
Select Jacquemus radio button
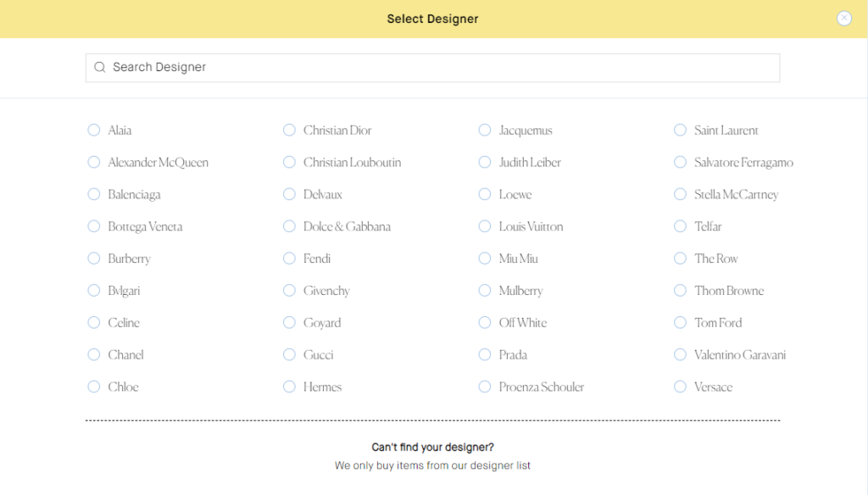[x=485, y=131]
